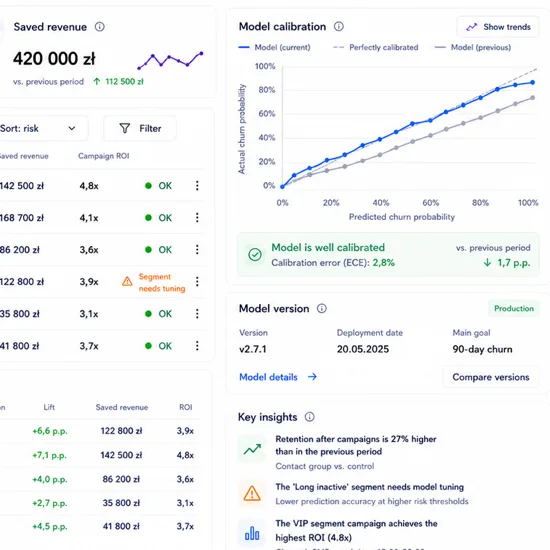Click the 20.05.2025 deployment date
This screenshot has width=550, height=550.
coord(363,349)
